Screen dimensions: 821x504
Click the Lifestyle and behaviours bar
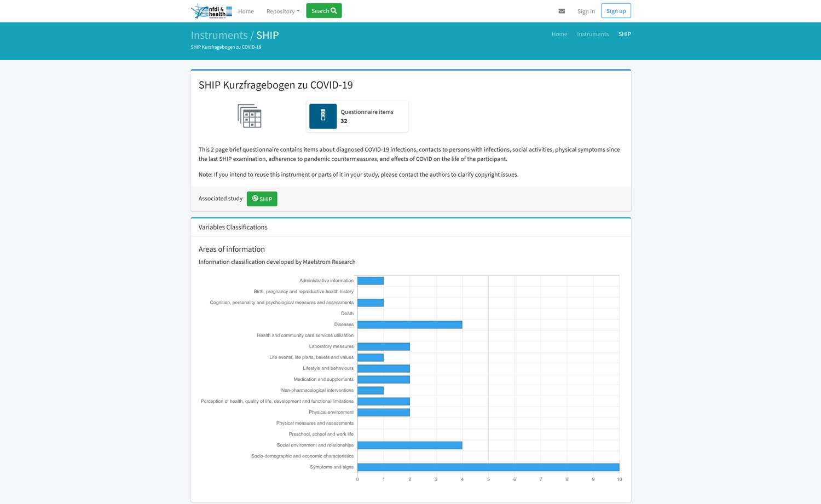point(384,368)
